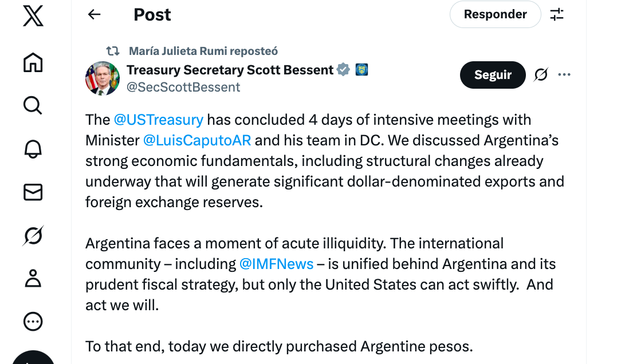Screen dimensions: 621x364
Task: Go to Home via house icon
Action: (x=33, y=62)
